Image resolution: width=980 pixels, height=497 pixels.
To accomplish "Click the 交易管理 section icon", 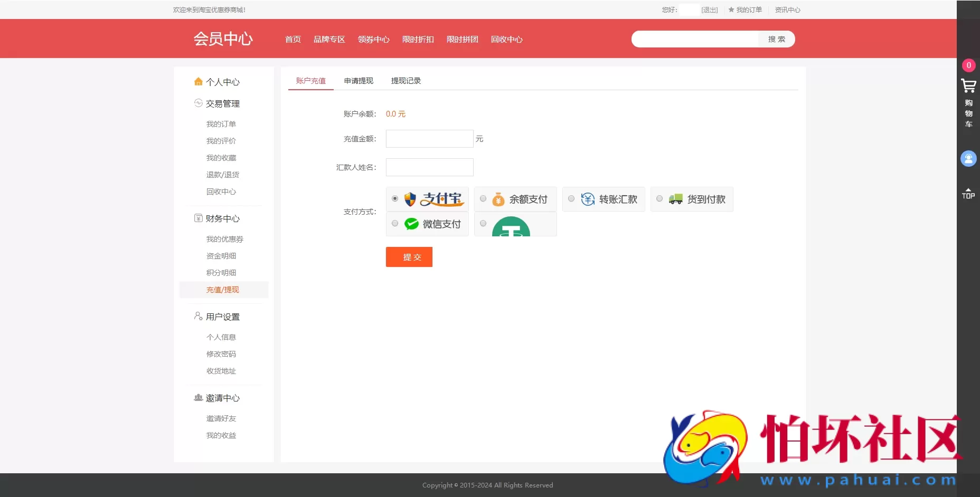I will click(x=199, y=103).
